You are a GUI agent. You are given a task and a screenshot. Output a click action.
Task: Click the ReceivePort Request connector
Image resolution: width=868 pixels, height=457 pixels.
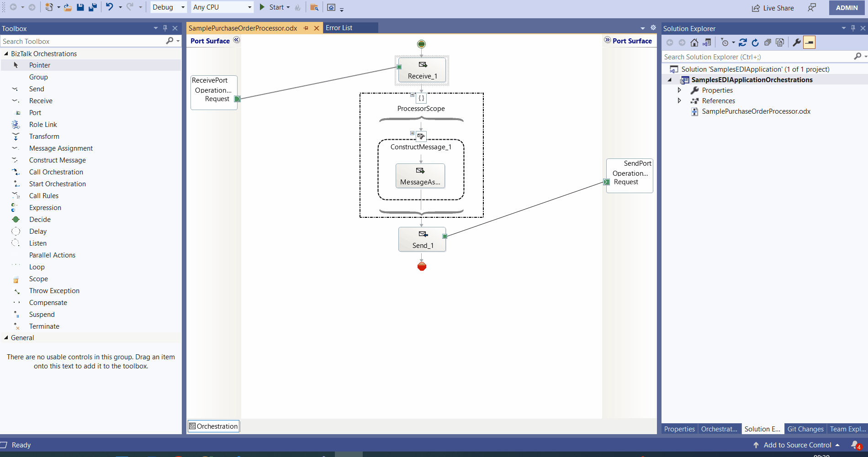click(x=237, y=99)
